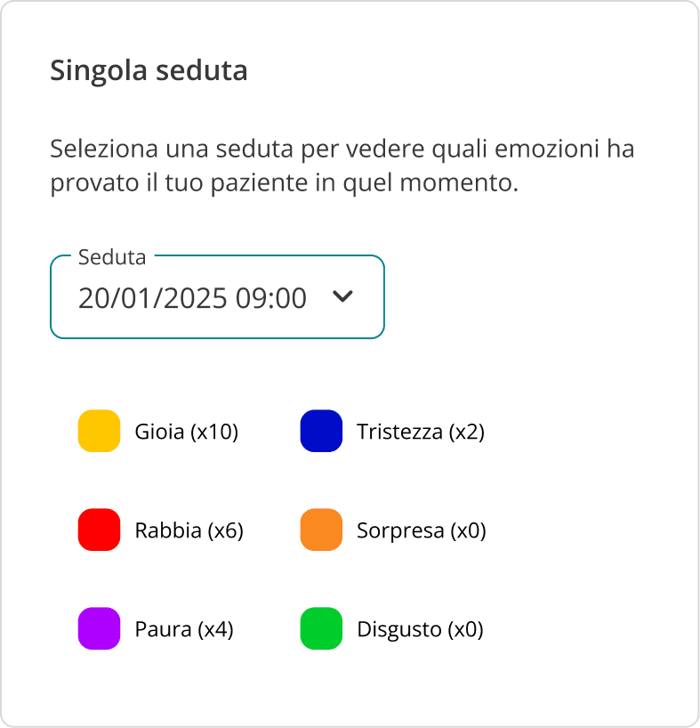Viewport: 700px width, 728px height.
Task: Click the Tristezza (x2) legend label
Action: point(420,432)
